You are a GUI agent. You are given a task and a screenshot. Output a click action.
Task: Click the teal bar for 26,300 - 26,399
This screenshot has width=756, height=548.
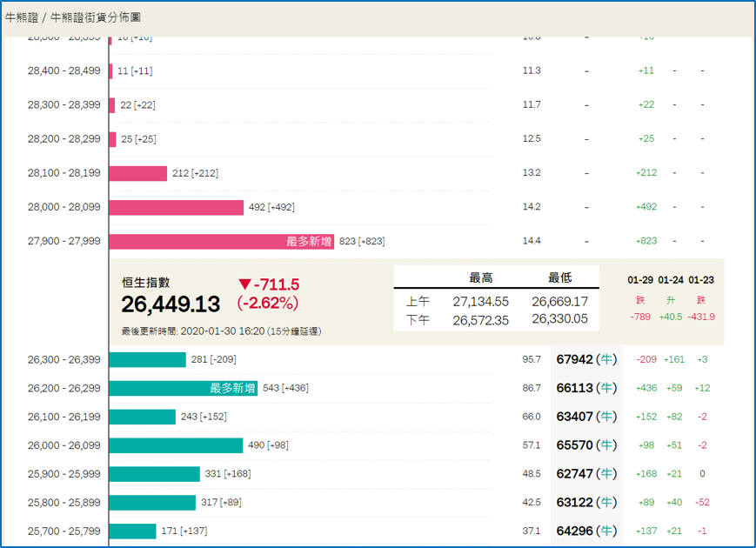pos(148,359)
